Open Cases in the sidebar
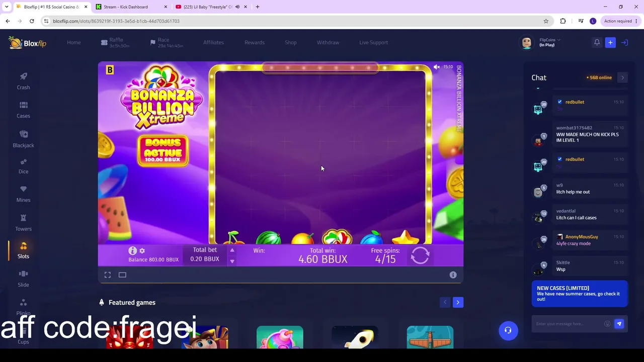 pyautogui.click(x=23, y=110)
